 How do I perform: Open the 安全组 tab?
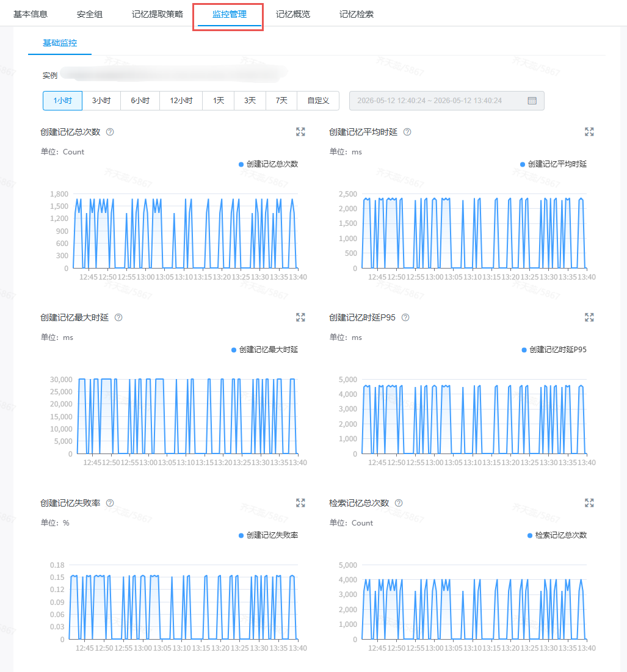(90, 14)
